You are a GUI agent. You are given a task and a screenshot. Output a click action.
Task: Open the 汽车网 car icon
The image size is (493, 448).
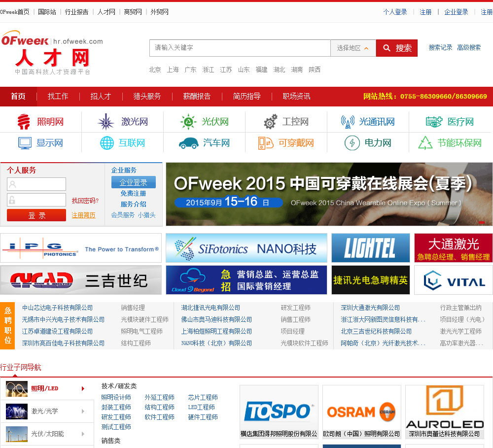189,143
